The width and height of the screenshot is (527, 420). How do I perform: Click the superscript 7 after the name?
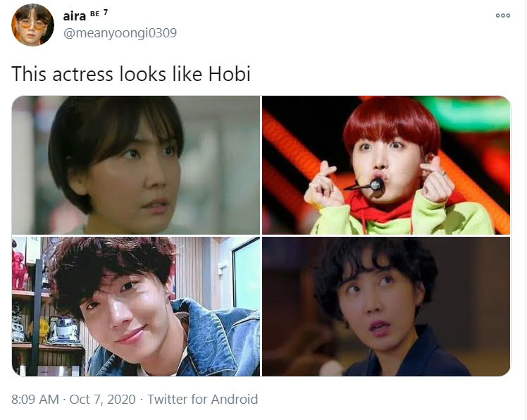pyautogui.click(x=106, y=13)
